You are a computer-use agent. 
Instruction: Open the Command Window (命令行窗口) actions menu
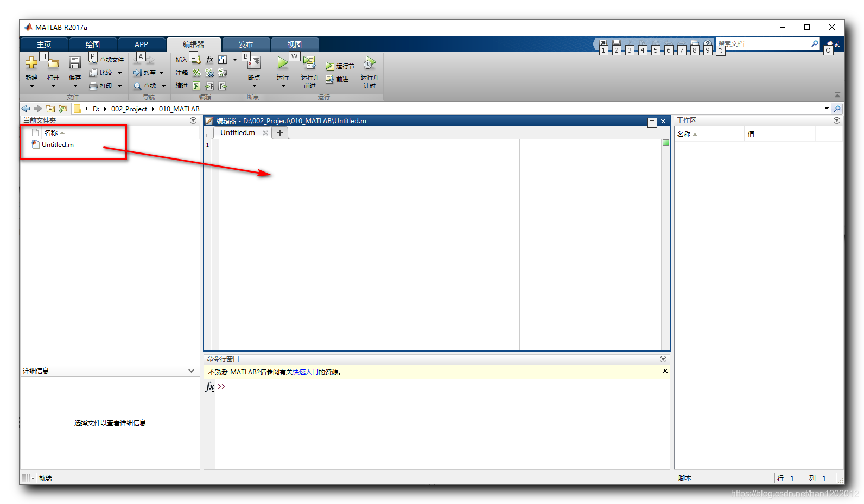pyautogui.click(x=663, y=359)
